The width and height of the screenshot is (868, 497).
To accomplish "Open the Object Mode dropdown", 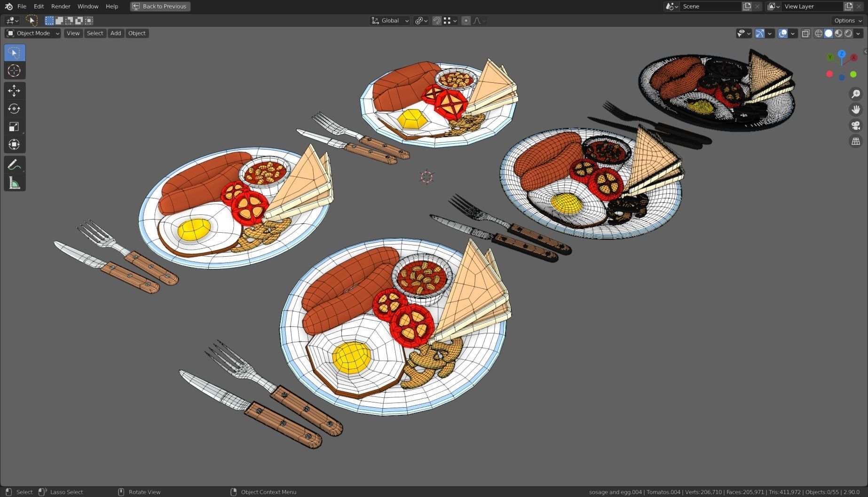I will tap(33, 33).
